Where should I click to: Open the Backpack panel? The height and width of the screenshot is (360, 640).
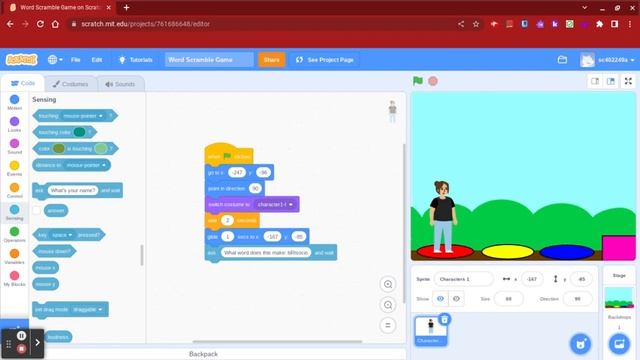[203, 354]
